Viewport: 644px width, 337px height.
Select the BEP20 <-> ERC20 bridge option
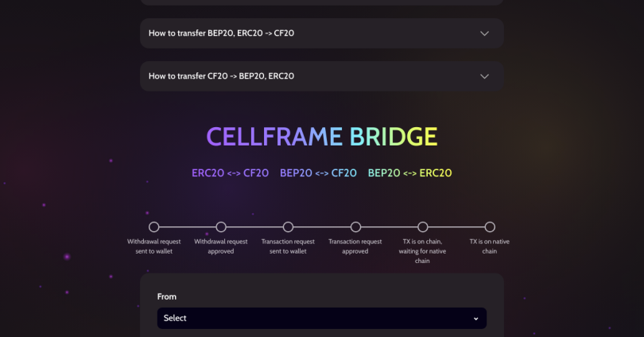tap(409, 172)
